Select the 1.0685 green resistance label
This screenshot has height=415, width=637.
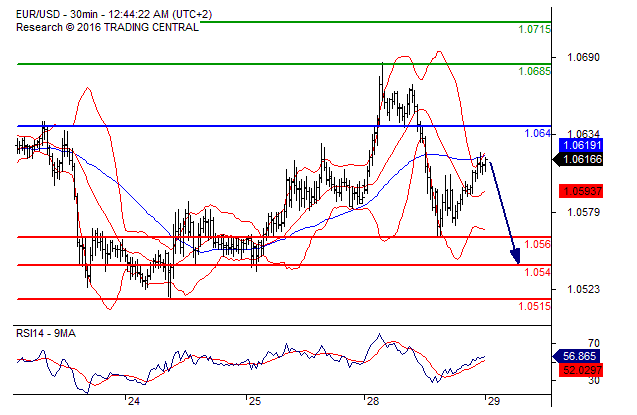pyautogui.click(x=534, y=72)
